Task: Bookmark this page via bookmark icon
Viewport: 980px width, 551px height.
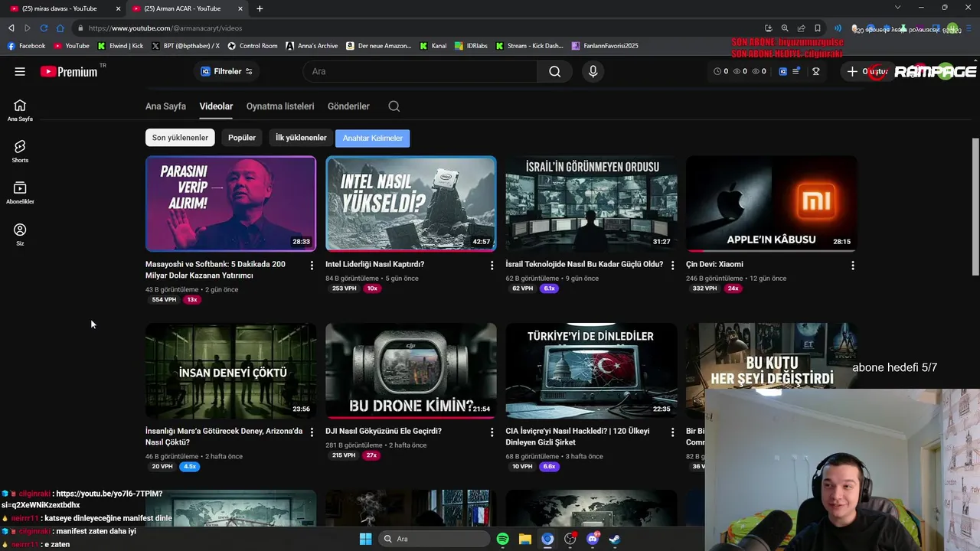Action: point(818,28)
